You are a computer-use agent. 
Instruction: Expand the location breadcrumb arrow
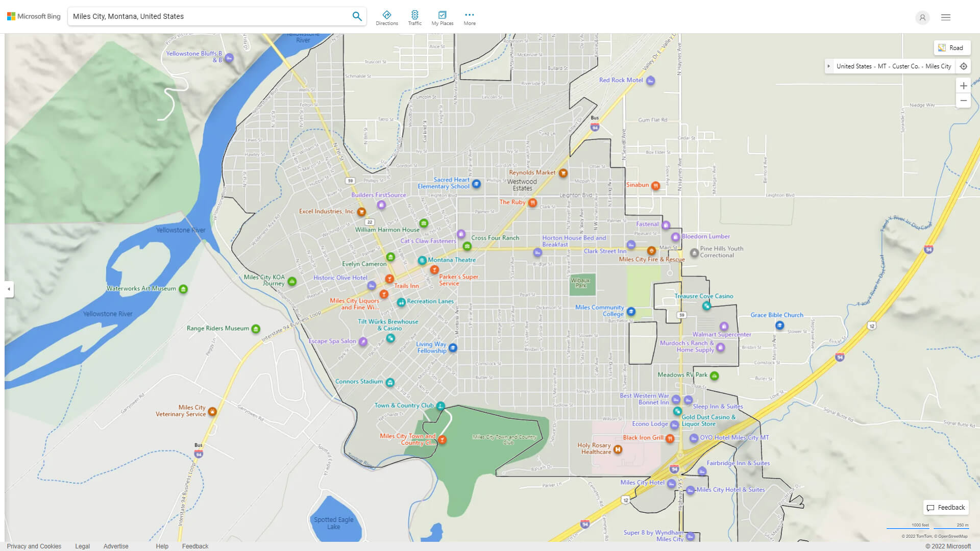(x=828, y=66)
